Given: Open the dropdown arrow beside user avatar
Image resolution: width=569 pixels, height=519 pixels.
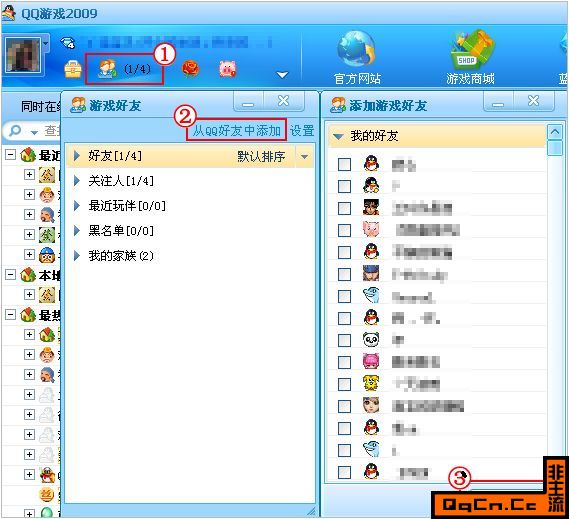Looking at the screenshot, I should click(46, 44).
